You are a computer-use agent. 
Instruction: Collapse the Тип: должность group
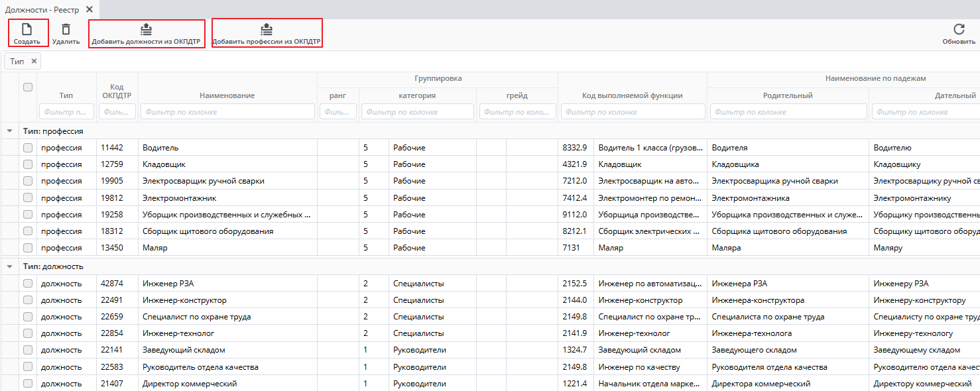[10, 266]
